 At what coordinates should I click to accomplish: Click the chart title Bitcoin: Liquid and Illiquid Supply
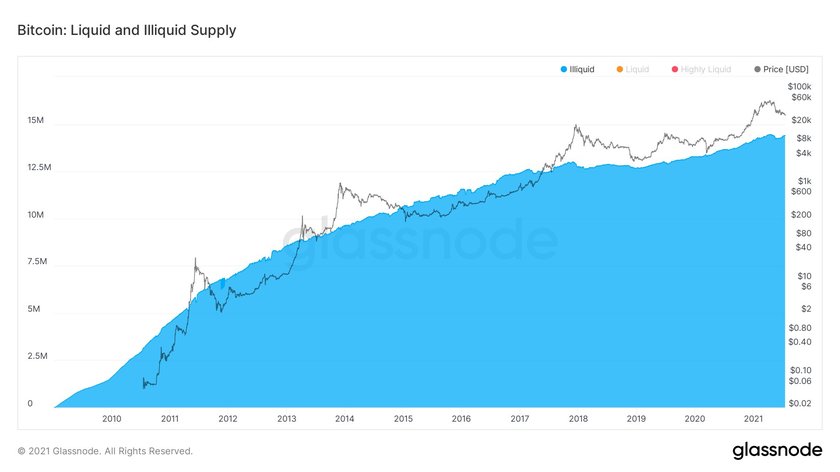[x=126, y=30]
